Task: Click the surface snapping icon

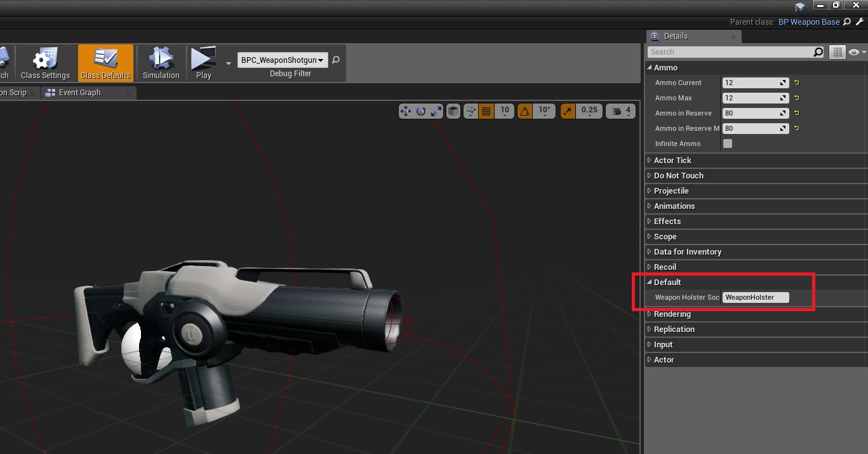Action: point(471,111)
